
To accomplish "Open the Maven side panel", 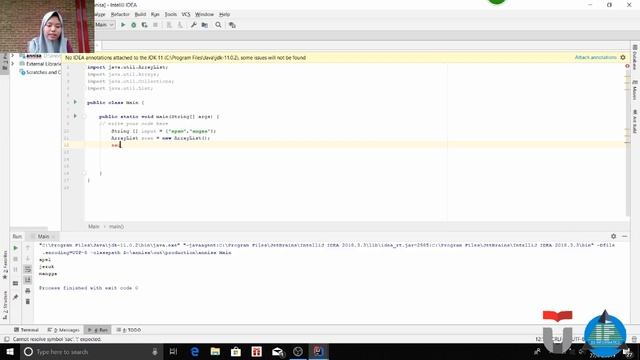I will click(x=635, y=90).
